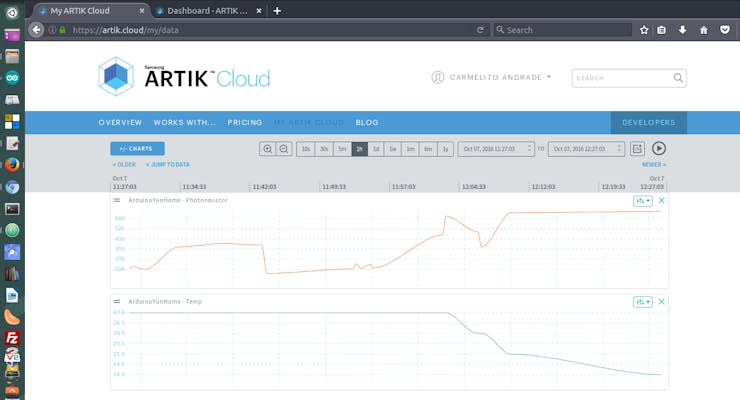Switch to Dashboard - ARTIK browser tab

coord(207,10)
